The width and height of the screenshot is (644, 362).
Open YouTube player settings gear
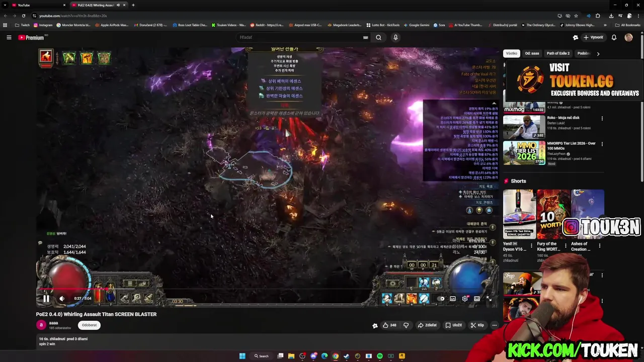[465, 299]
